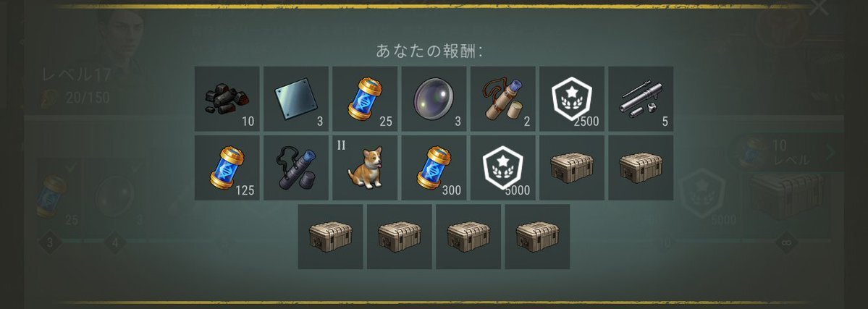
Task: Tap the third crate in bottom row
Action: tap(468, 237)
